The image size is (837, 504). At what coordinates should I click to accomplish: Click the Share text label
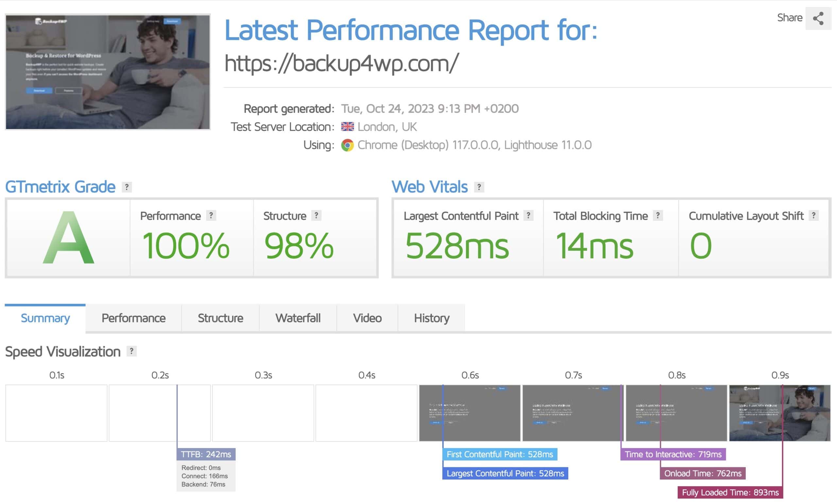pyautogui.click(x=790, y=18)
